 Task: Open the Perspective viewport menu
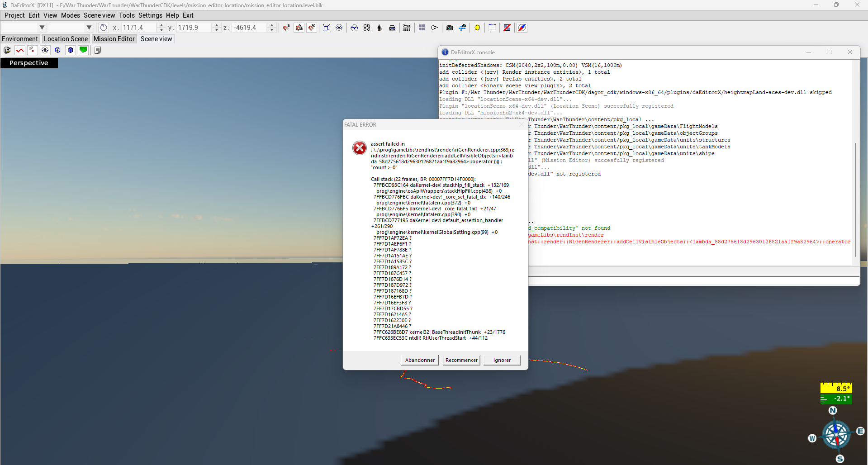[29, 63]
